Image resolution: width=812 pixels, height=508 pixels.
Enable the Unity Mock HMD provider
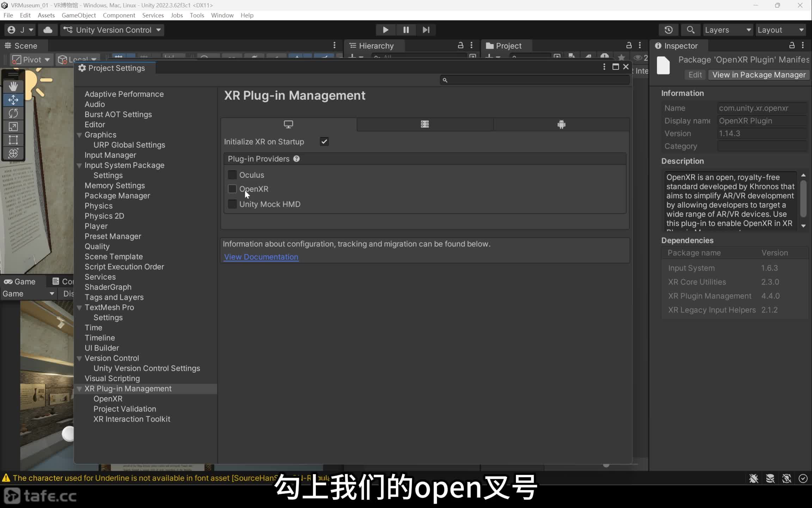pyautogui.click(x=232, y=204)
